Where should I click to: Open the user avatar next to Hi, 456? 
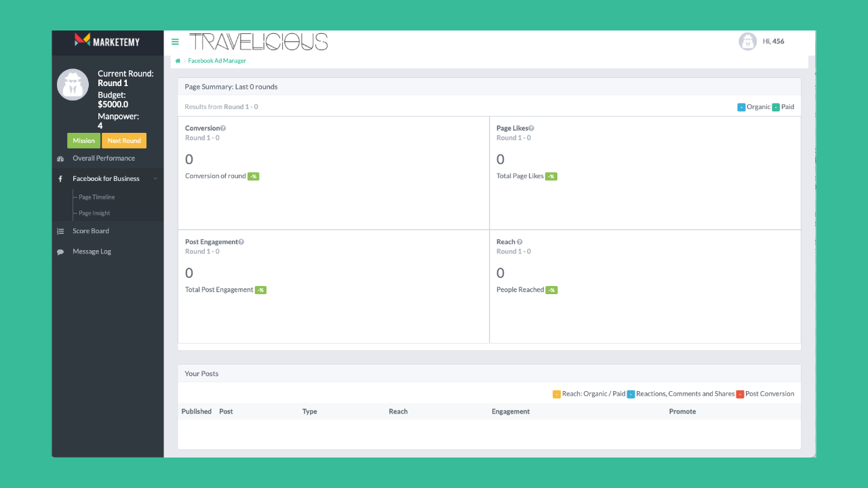[747, 41]
